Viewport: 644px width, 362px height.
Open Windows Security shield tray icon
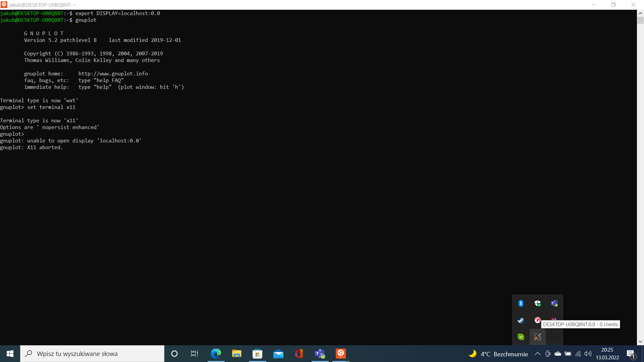[537, 303]
